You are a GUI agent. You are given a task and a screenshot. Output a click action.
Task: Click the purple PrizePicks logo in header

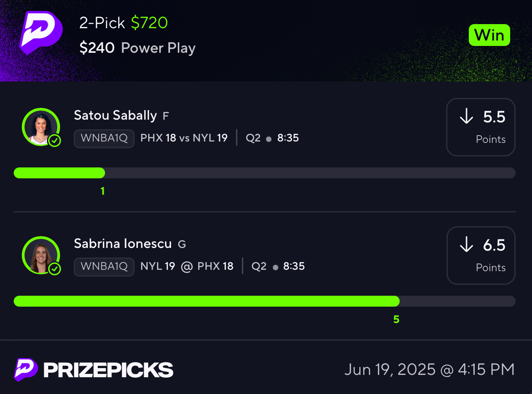41,33
